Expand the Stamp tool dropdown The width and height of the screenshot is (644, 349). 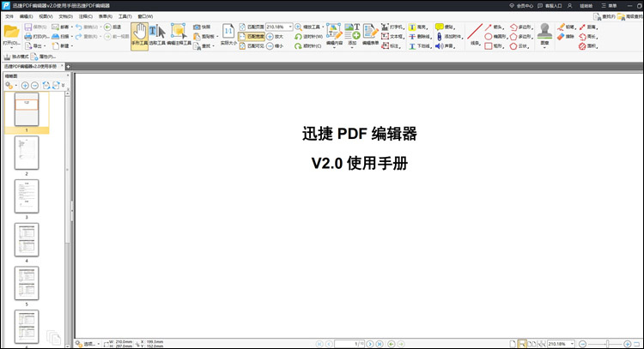544,47
